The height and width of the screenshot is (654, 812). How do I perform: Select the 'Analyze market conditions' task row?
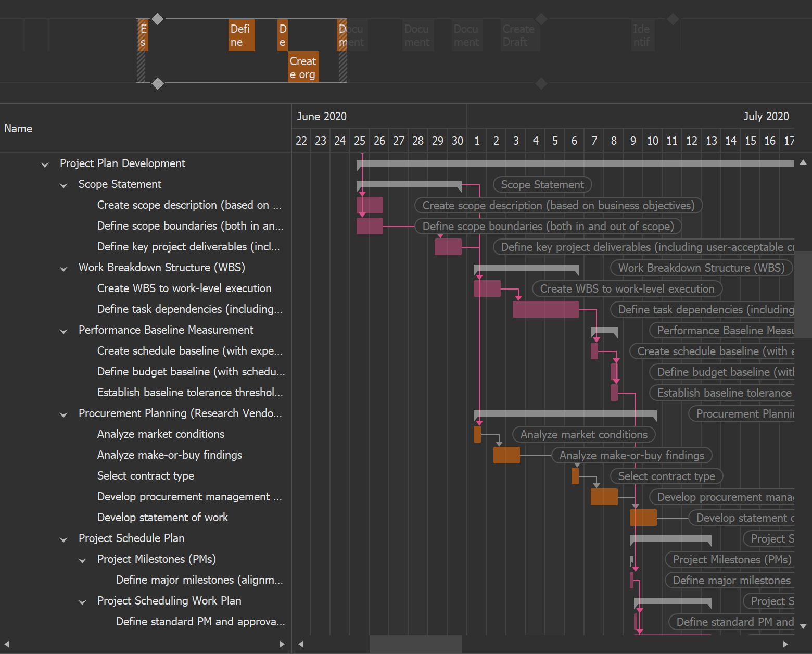(160, 434)
